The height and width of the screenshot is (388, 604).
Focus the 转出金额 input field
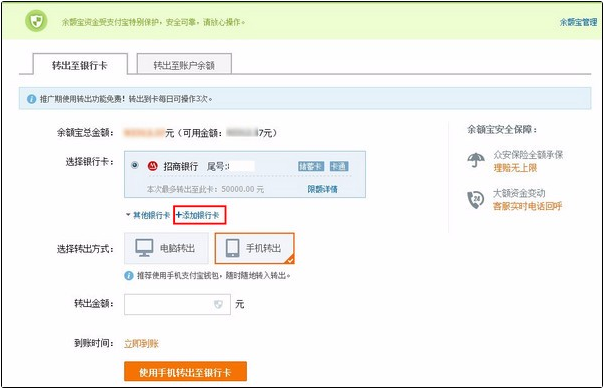(177, 304)
